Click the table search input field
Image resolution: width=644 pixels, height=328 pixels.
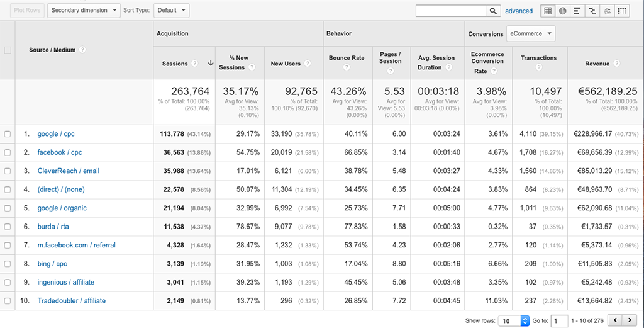pos(451,11)
